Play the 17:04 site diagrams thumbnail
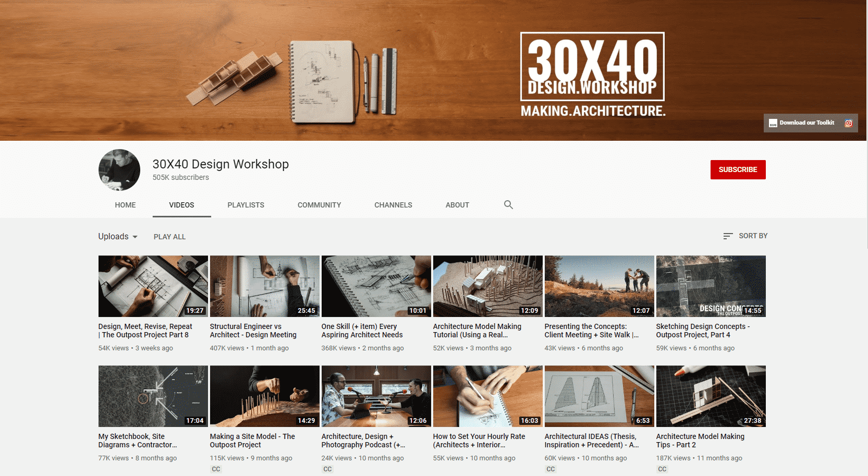Image resolution: width=868 pixels, height=476 pixels. [153, 396]
